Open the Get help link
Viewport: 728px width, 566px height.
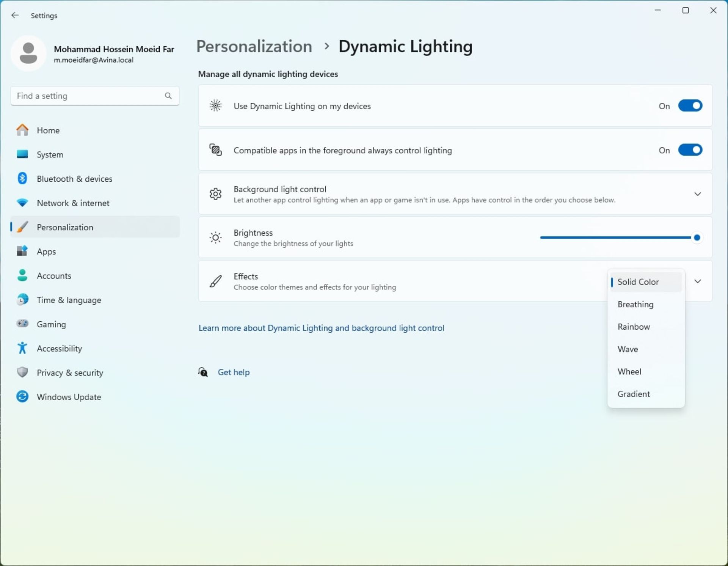pyautogui.click(x=234, y=372)
